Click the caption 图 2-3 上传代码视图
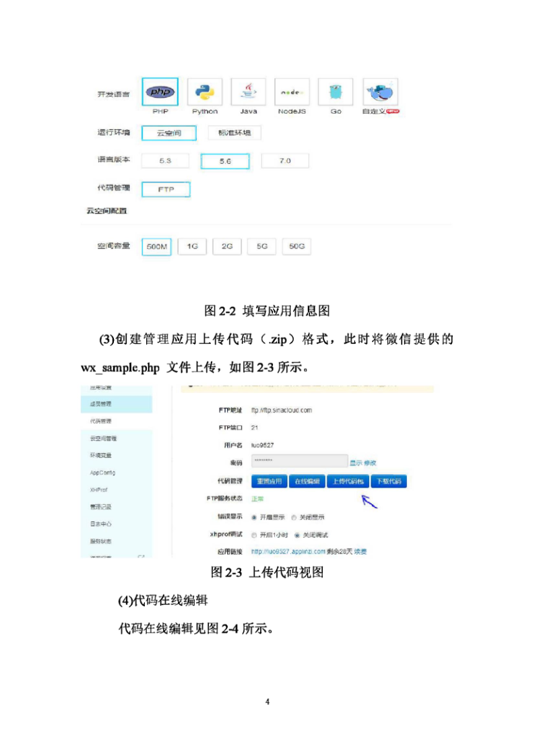The height and width of the screenshot is (756, 535). point(267,572)
